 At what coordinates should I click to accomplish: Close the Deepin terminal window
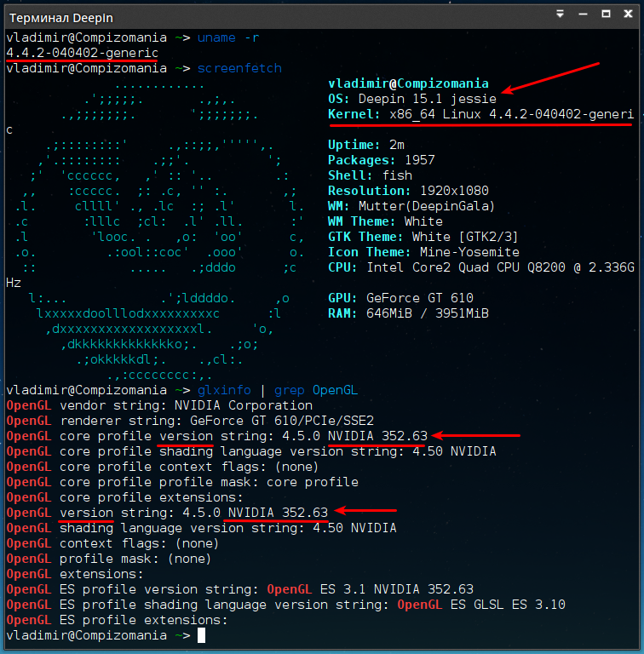click(x=628, y=14)
